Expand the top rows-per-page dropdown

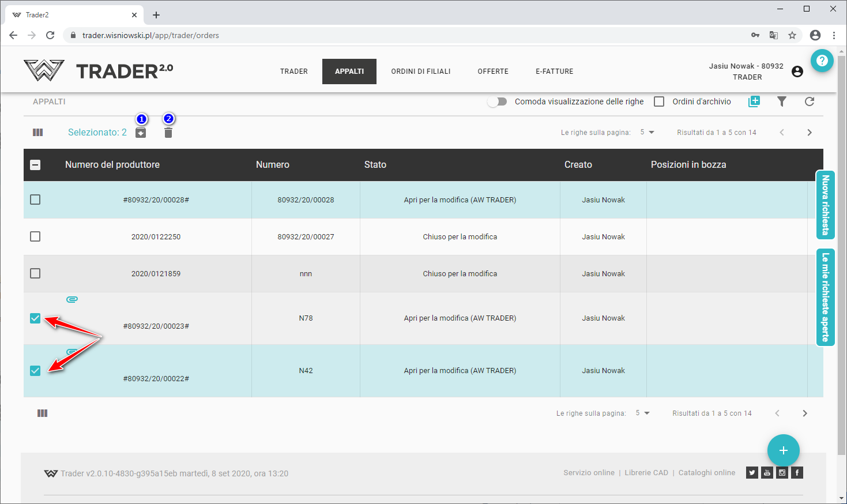coord(648,133)
